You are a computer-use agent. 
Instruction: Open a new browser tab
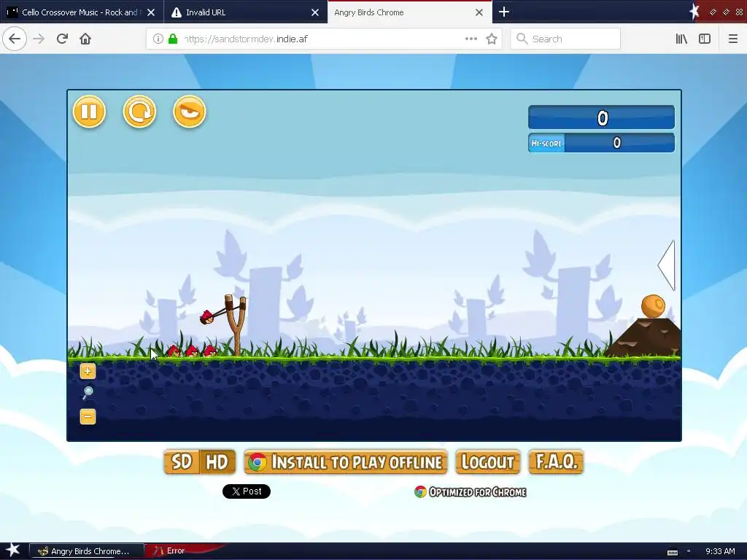click(x=504, y=12)
